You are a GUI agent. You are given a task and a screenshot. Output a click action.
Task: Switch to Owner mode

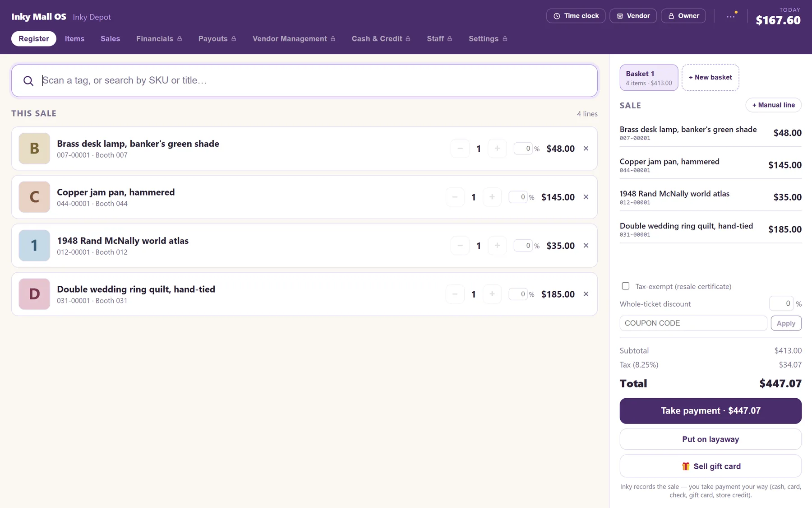[x=683, y=16]
